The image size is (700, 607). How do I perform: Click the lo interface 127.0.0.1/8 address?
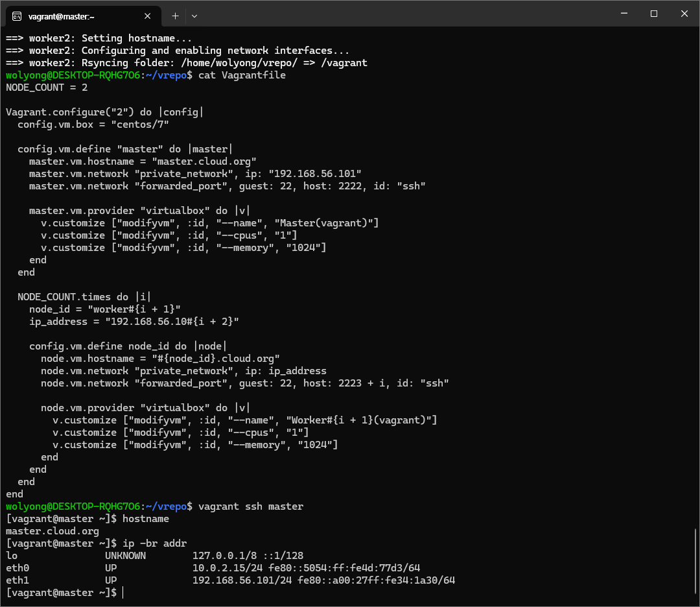(x=221, y=556)
